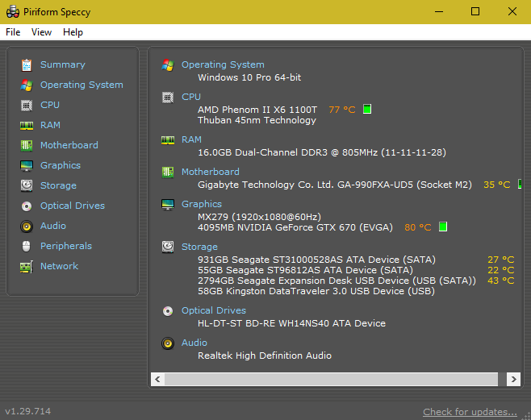Open the Help menu
The height and width of the screenshot is (420, 531).
(x=73, y=32)
